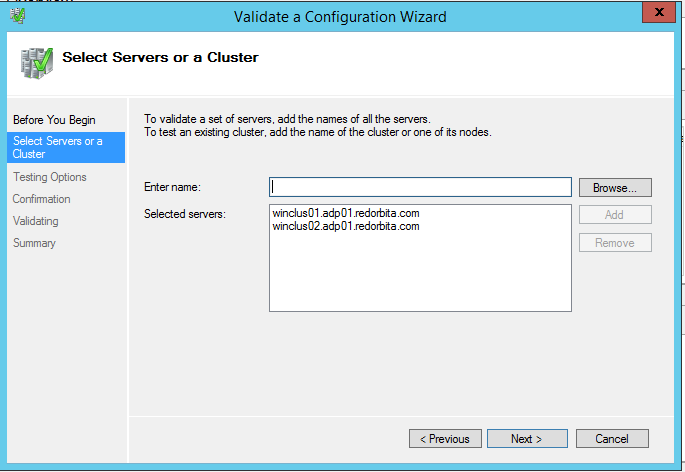This screenshot has width=685, height=472.
Task: Select winclus01.adp01.redorbita.com in the server list
Action: pyautogui.click(x=345, y=213)
